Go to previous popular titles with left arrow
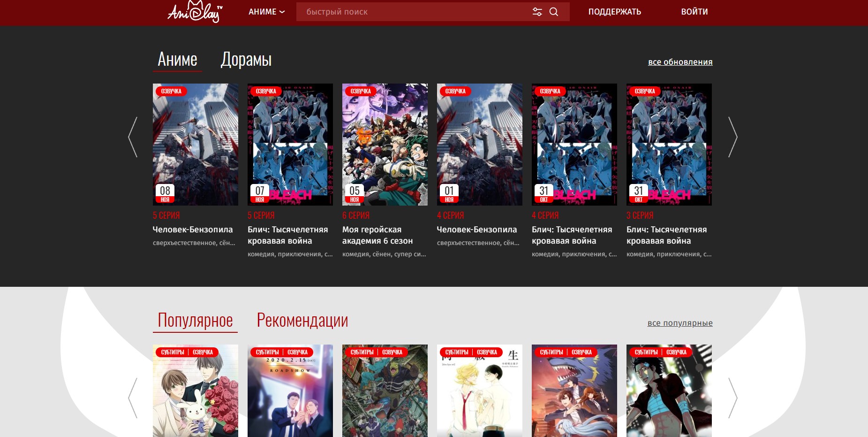The width and height of the screenshot is (868, 437). pyautogui.click(x=133, y=398)
